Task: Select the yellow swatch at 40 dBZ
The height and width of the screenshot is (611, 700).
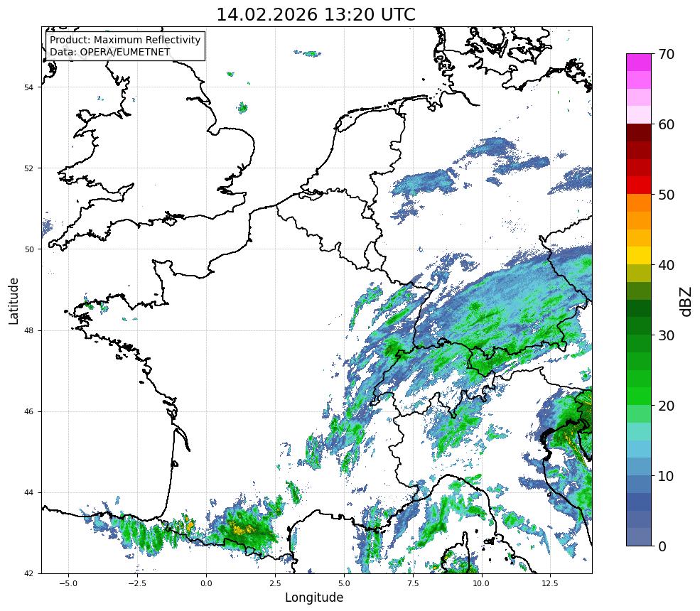Action: click(639, 256)
